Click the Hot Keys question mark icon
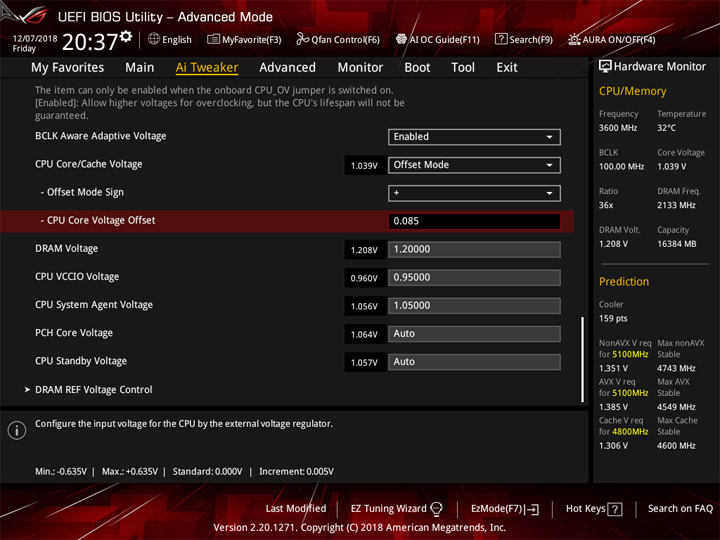 click(x=615, y=509)
